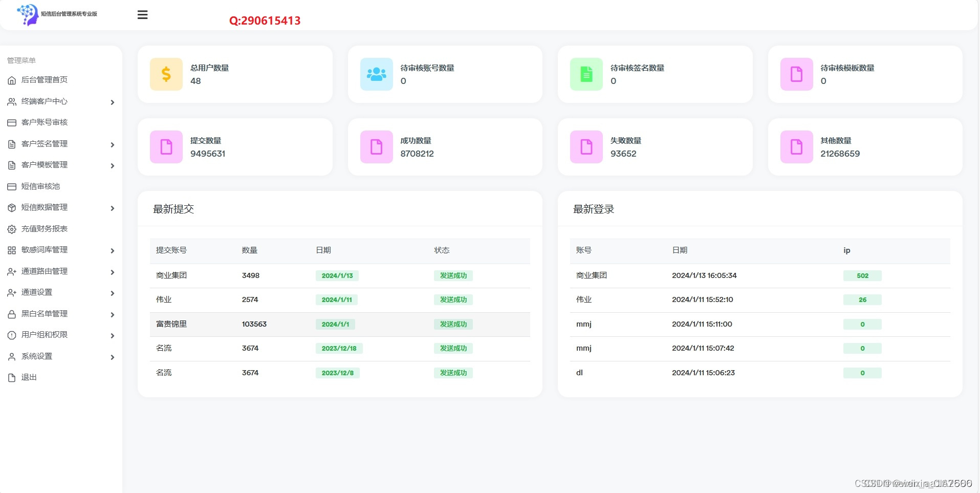Image resolution: width=980 pixels, height=493 pixels.
Task: Click login time 2024/1/13 16:05:34
Action: pos(704,275)
